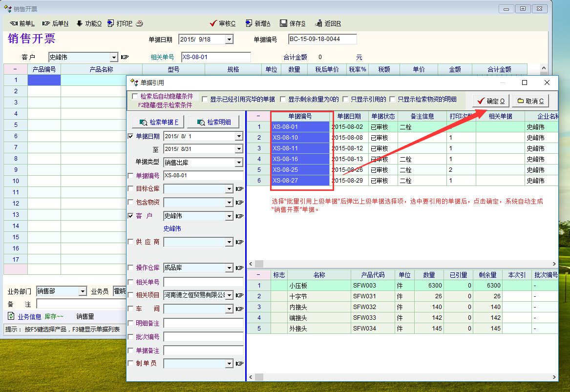Click the 后单N next document icon
The height and width of the screenshot is (392, 570).
[x=46, y=23]
